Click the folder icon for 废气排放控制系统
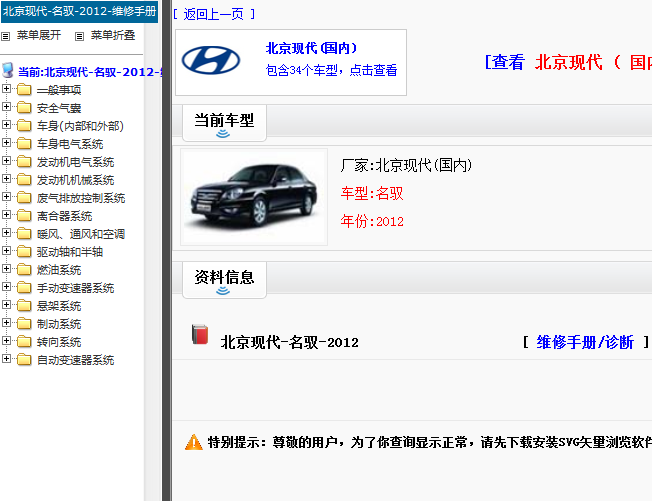This screenshot has width=652, height=501. [x=24, y=197]
